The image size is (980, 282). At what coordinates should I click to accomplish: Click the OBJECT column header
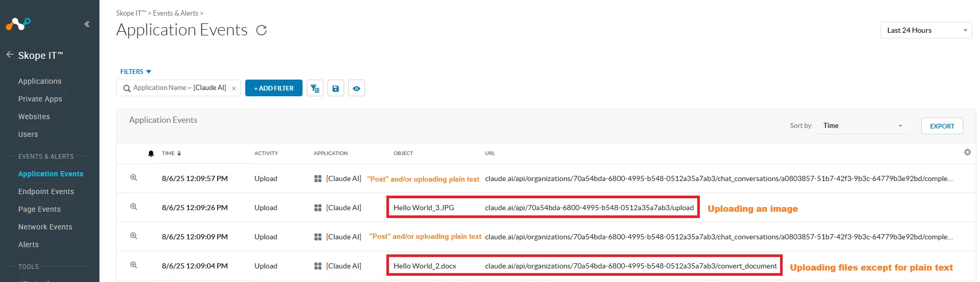[x=403, y=153]
